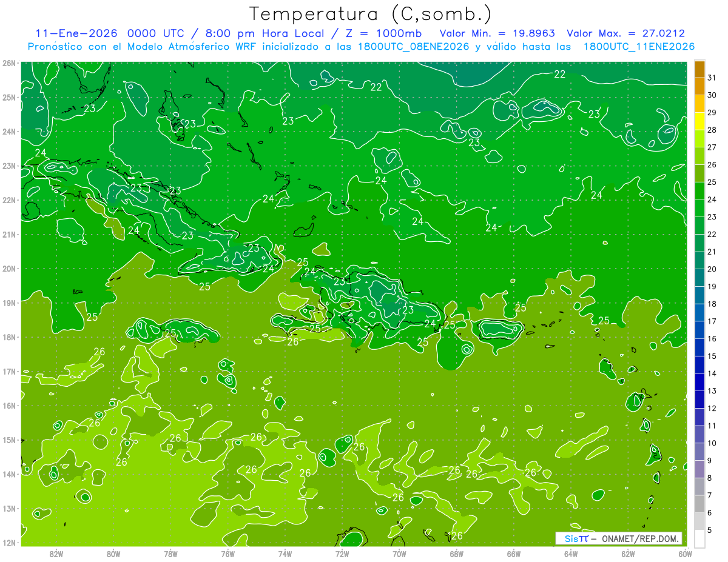
Task: Click the color scale label "15"
Action: [x=712, y=356]
